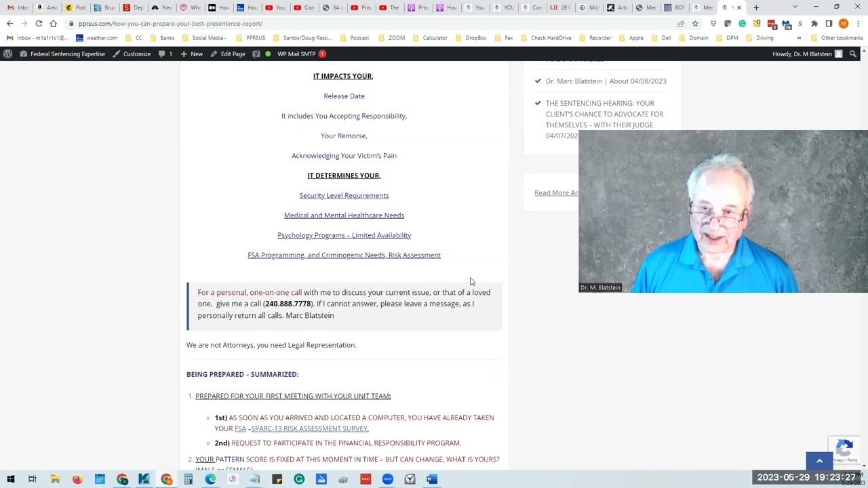Open Microsoft Edge from the taskbar
868x488 pixels.
click(x=211, y=479)
